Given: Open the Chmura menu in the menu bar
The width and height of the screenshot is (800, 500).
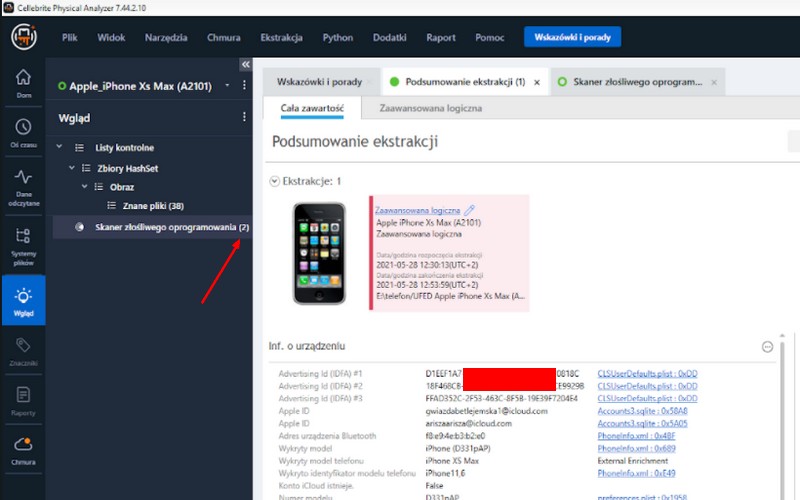Looking at the screenshot, I should [223, 37].
